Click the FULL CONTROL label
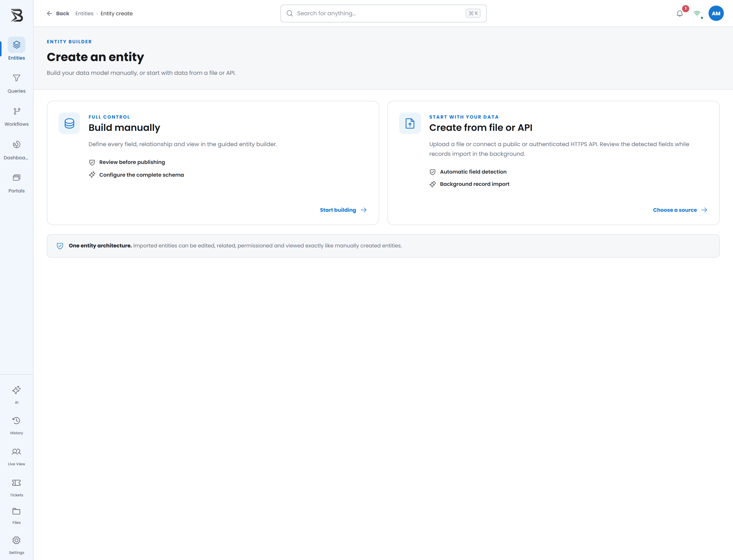Image resolution: width=733 pixels, height=560 pixels. point(109,117)
